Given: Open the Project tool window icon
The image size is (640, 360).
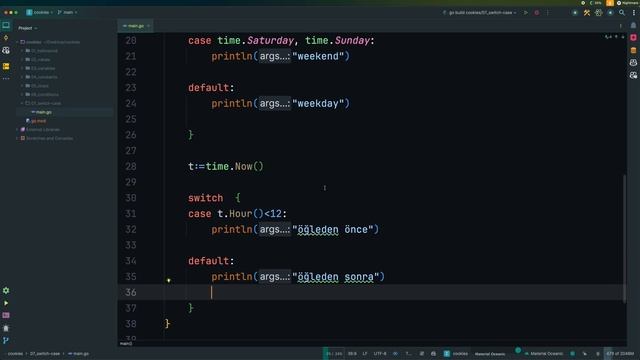Looking at the screenshot, I should [x=6, y=25].
